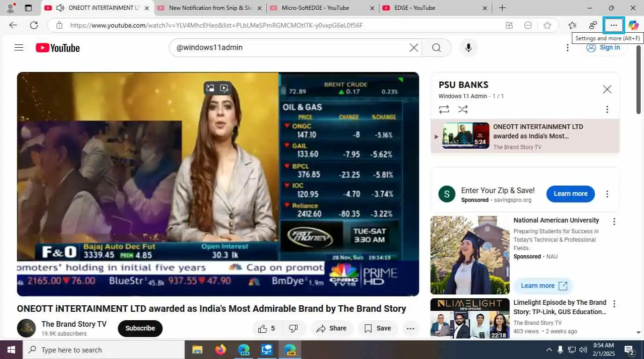644x359 pixels.
Task: Open Limelight Episode video title
Action: [x=560, y=307]
